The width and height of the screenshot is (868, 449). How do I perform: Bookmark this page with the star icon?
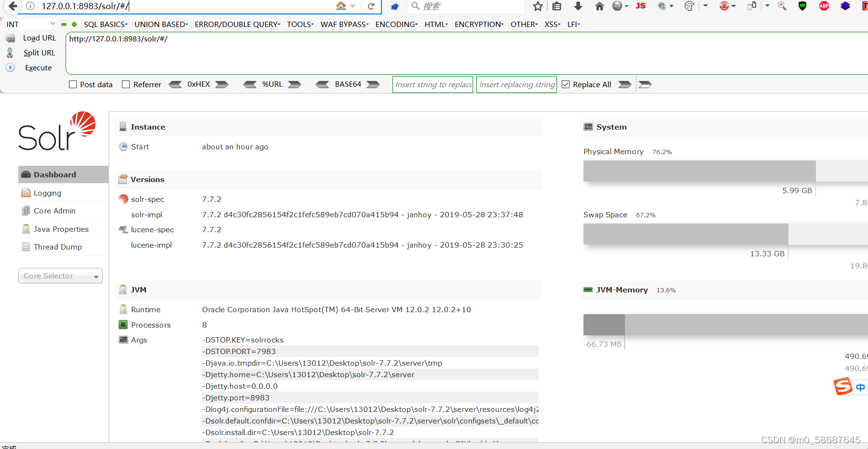tap(538, 6)
